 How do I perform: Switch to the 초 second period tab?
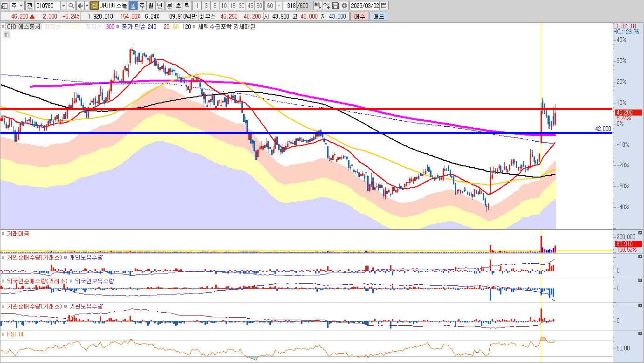(178, 6)
